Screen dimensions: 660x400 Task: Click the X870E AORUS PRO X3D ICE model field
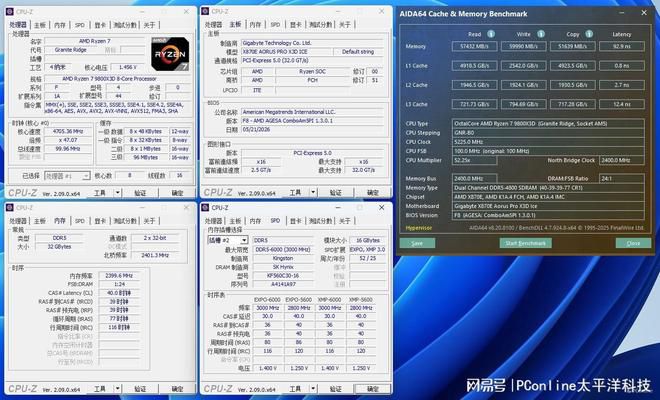click(286, 52)
